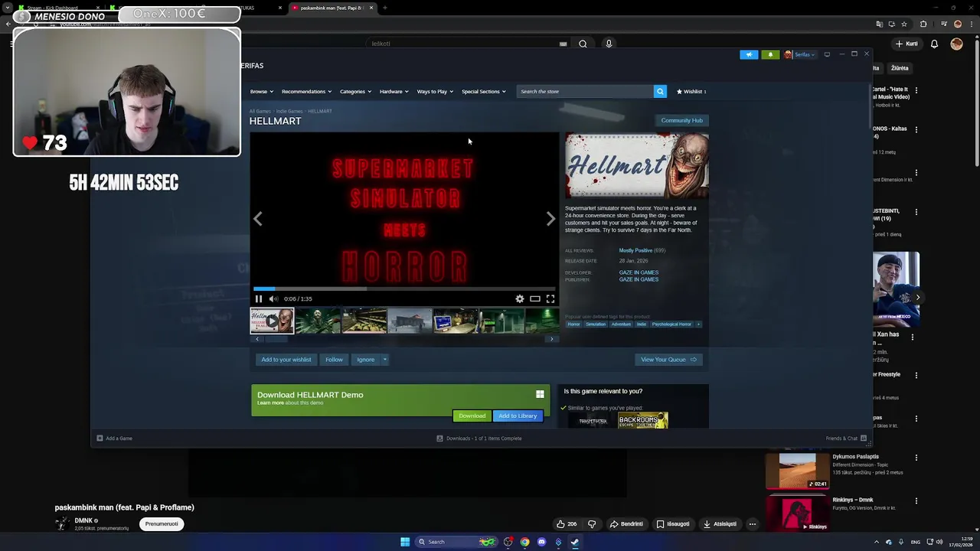Navigate to Indie Games breadcrumb
This screenshot has width=980, height=551.
click(x=289, y=112)
